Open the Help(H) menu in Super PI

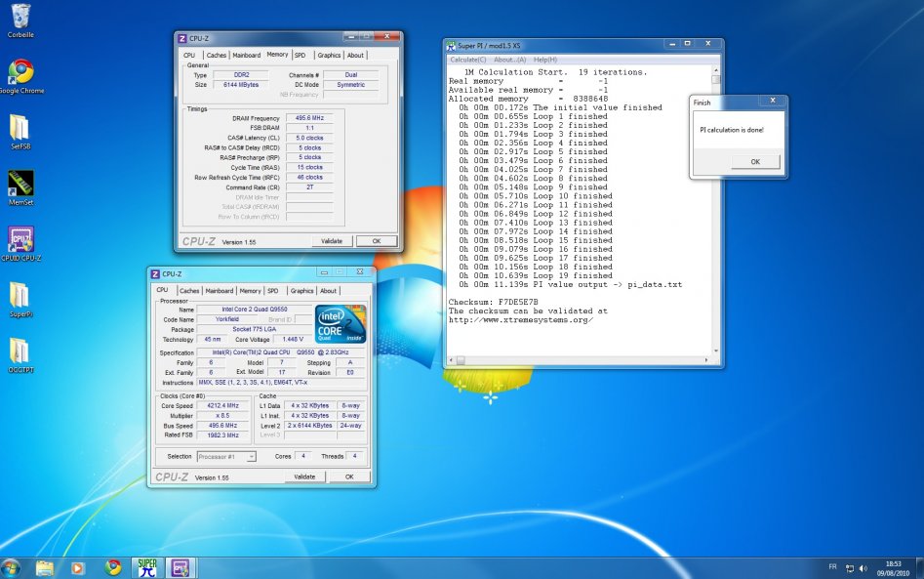(x=544, y=60)
